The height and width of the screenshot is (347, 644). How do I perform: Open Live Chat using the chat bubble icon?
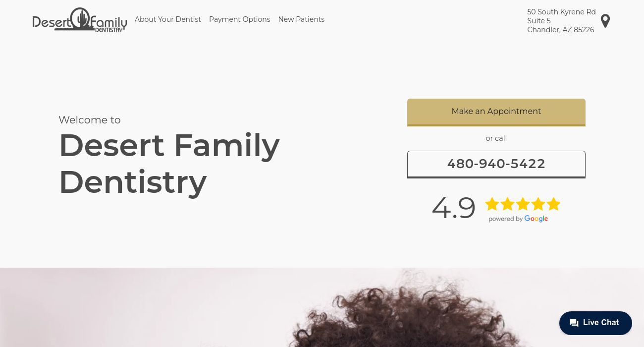[x=574, y=323]
